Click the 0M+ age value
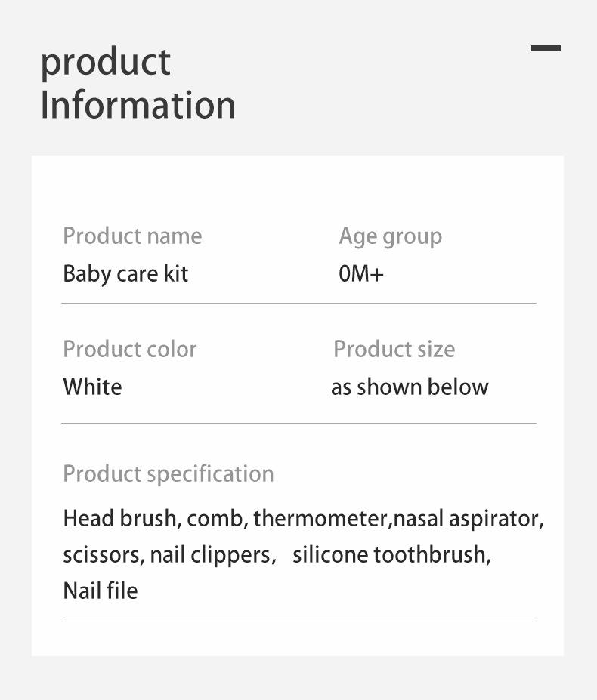Screen dimensions: 597x700 361,273
